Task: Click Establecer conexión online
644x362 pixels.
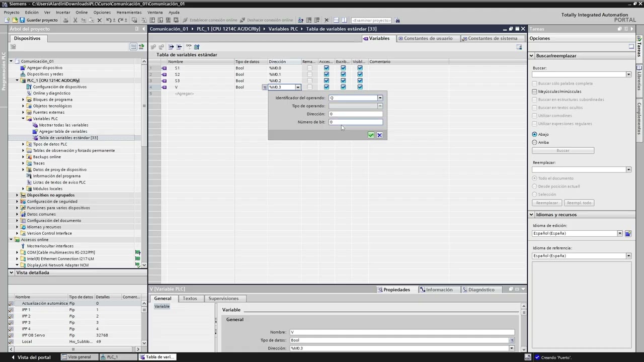Action: pos(210,20)
